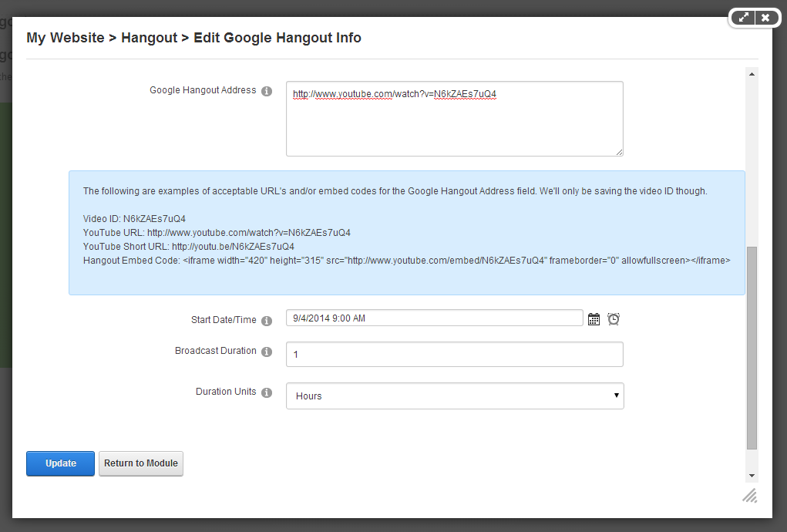Click the scrollbar down arrow

[x=752, y=475]
